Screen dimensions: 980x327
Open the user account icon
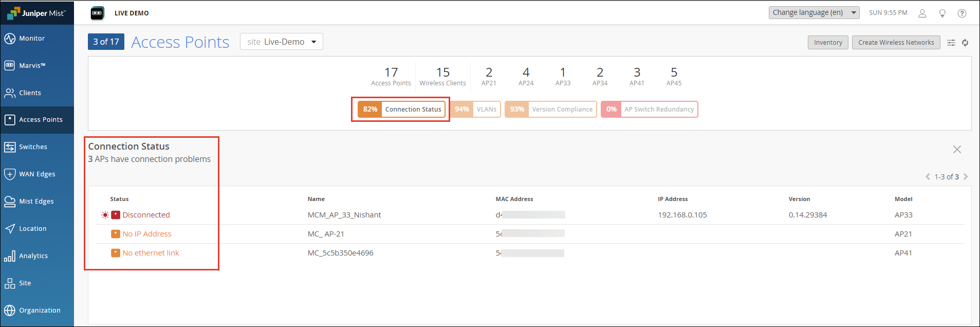pyautogui.click(x=922, y=13)
